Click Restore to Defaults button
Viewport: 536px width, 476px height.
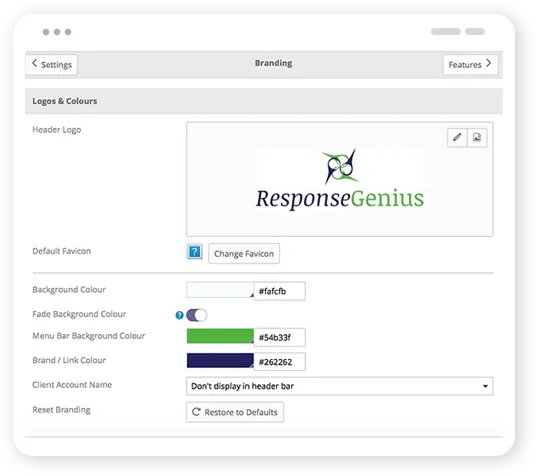[235, 412]
